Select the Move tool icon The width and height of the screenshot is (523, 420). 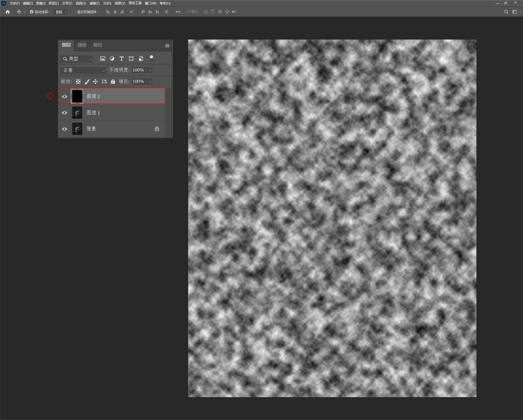tap(19, 12)
